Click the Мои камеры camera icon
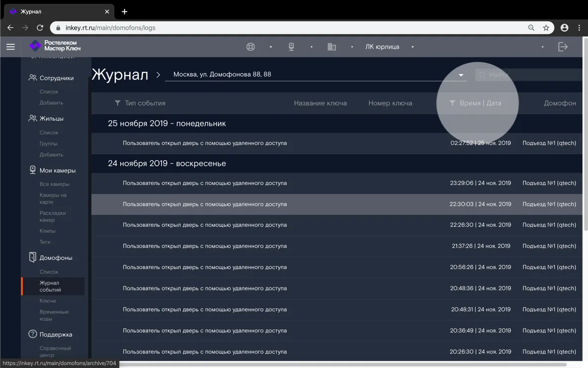 tap(33, 170)
